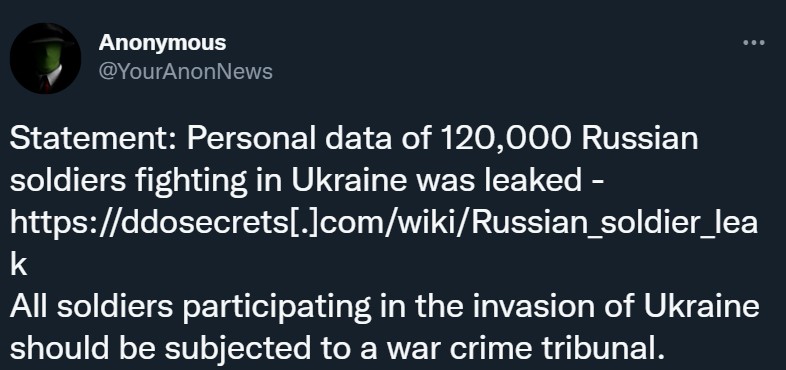Screen dimensions: 786x370
Task: Click the wrapped "k" ending the URL
Action: (18, 265)
